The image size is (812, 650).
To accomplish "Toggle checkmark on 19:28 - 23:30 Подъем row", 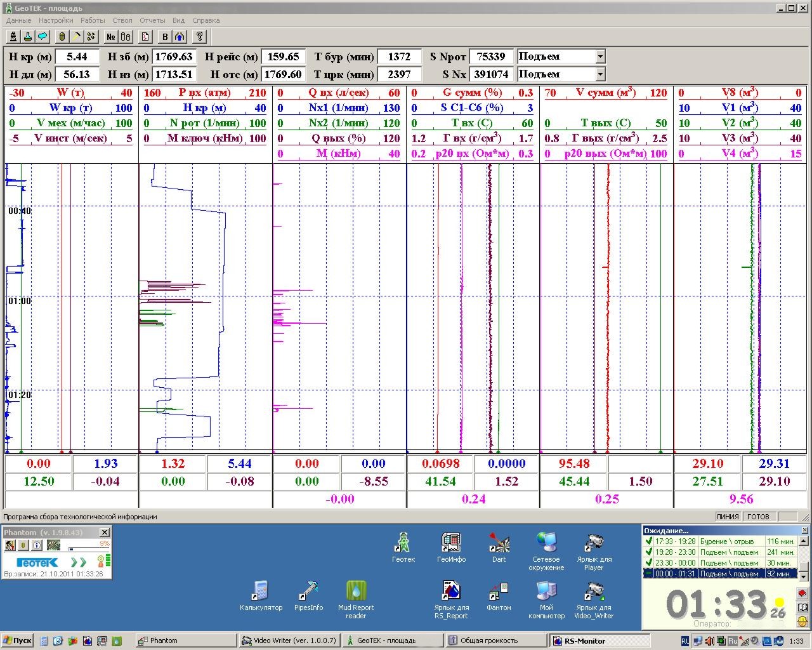I will point(648,552).
